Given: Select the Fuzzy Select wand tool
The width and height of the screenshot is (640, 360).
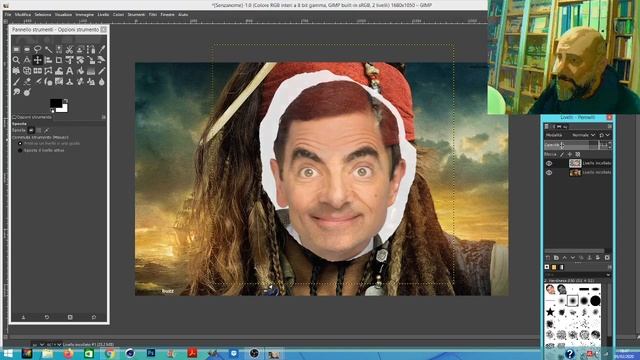Looking at the screenshot, I should (48, 49).
